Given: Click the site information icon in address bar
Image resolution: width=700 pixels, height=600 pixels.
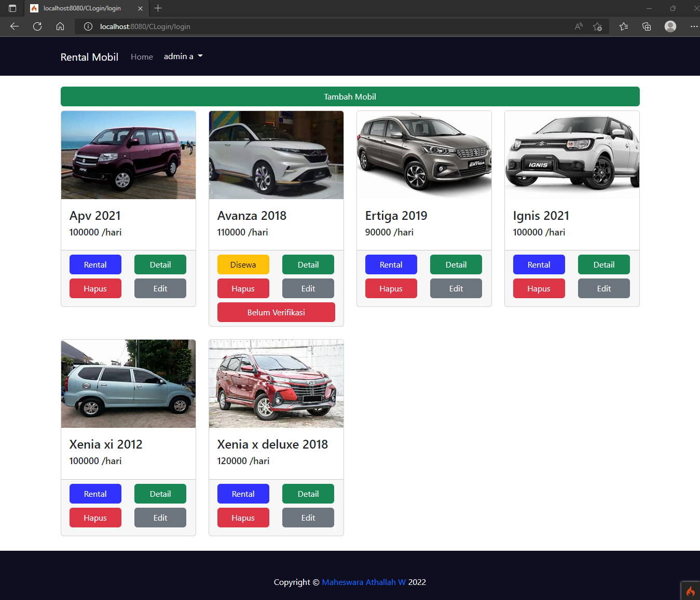Looking at the screenshot, I should 86,26.
